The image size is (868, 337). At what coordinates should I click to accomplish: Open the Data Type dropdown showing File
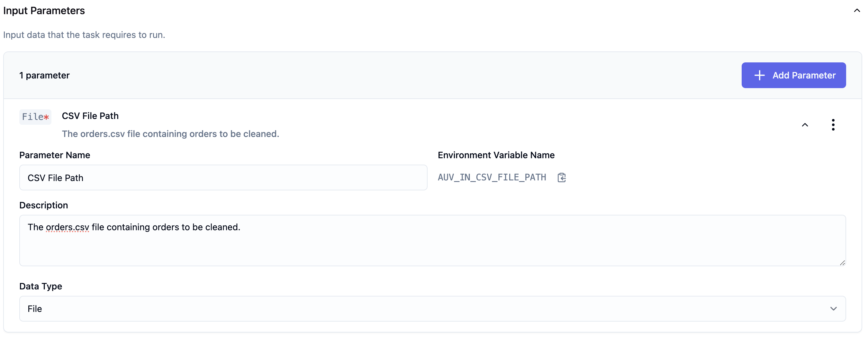(x=432, y=309)
